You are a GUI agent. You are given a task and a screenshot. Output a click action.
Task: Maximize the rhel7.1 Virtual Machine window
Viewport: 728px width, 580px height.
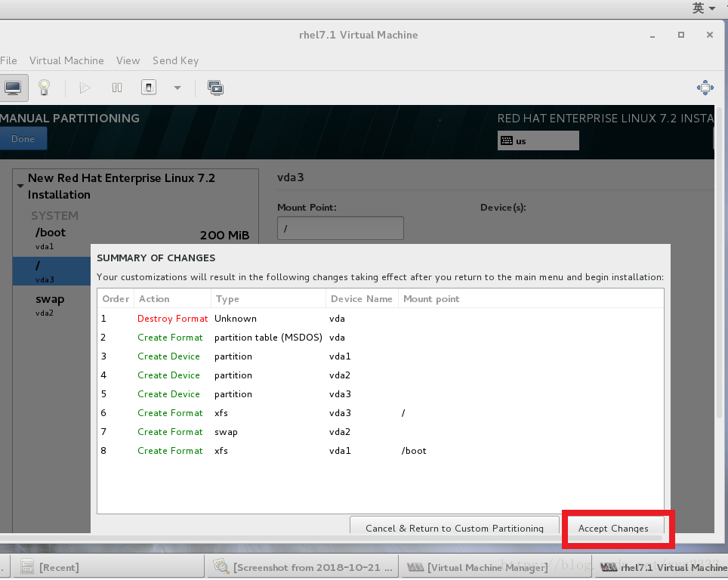tap(681, 35)
